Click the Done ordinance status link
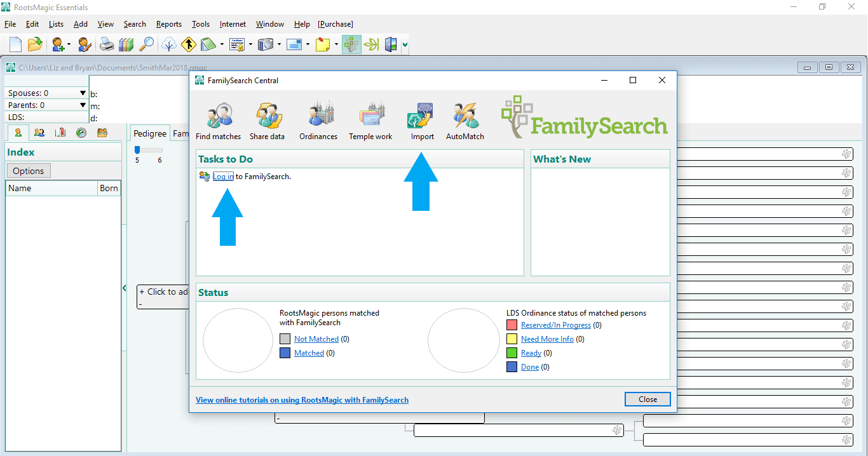 point(530,367)
